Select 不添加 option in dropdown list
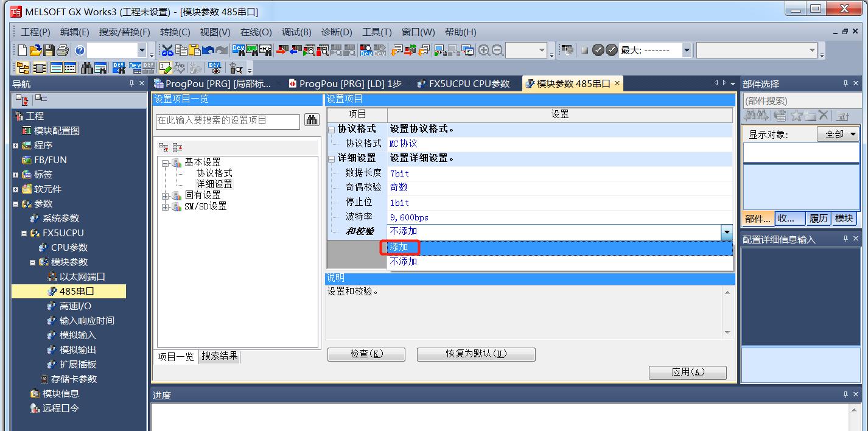 point(404,262)
